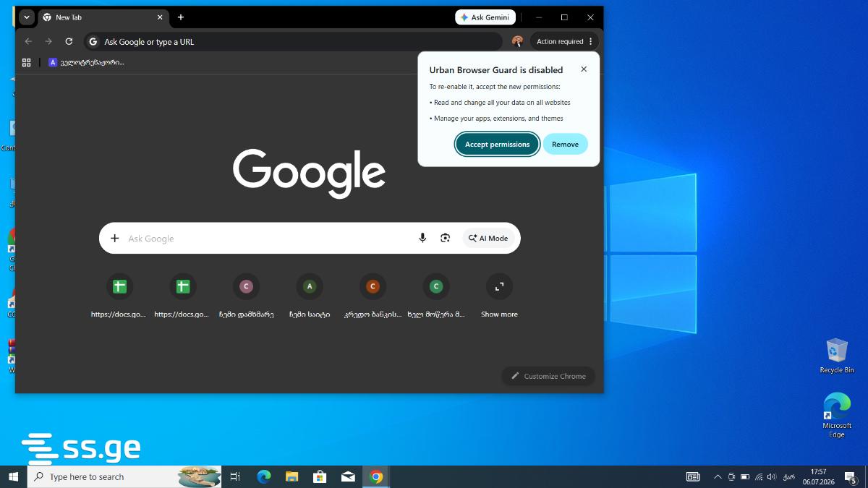
Task: Go back with the back arrow
Action: [x=28, y=42]
